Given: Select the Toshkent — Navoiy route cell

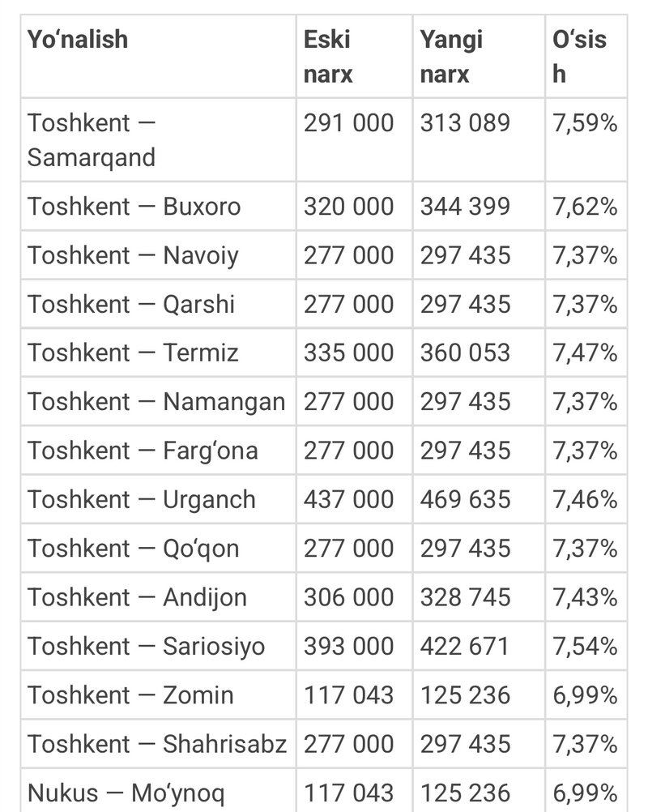Looking at the screenshot, I should [x=133, y=255].
